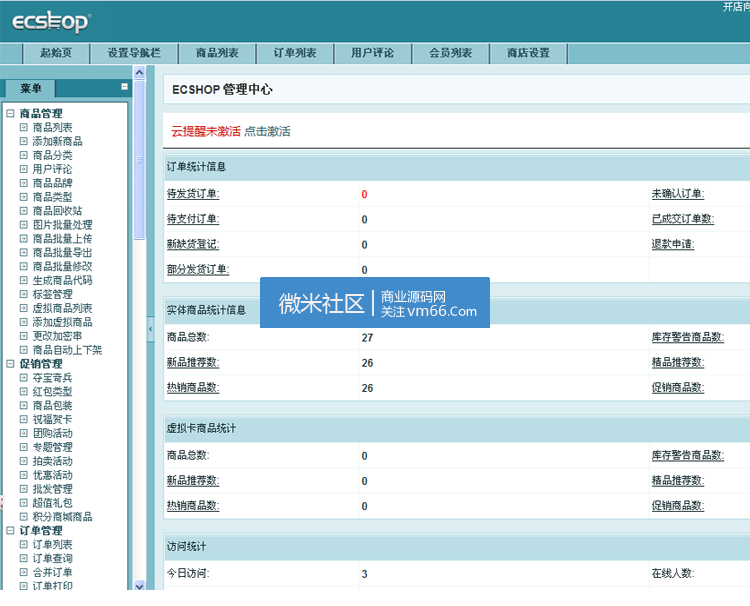Open 添加虚拟商品 in sidebar

(x=62, y=322)
